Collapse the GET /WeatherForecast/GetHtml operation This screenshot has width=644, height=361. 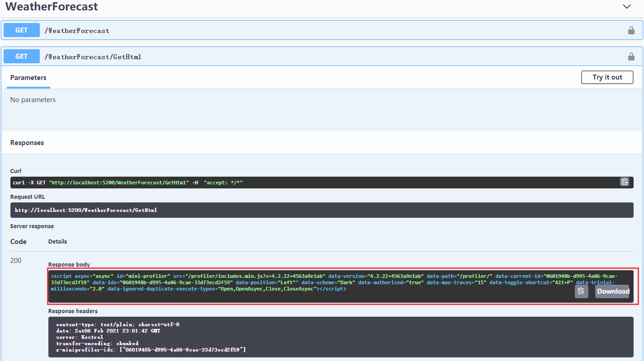point(322,56)
